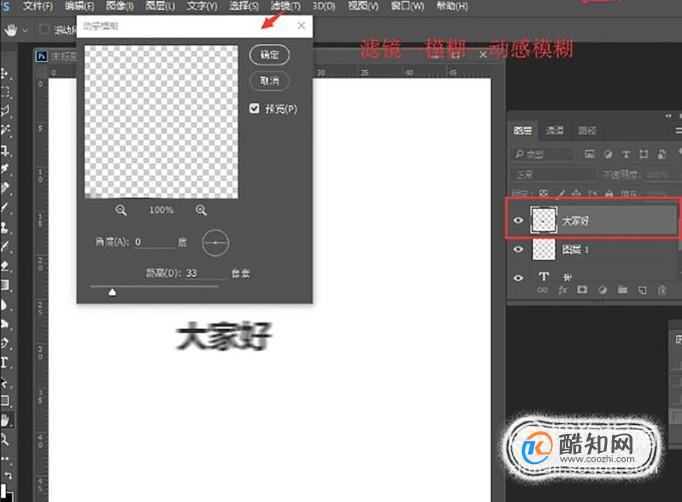Select the Path Selection tool

pyautogui.click(x=5, y=382)
